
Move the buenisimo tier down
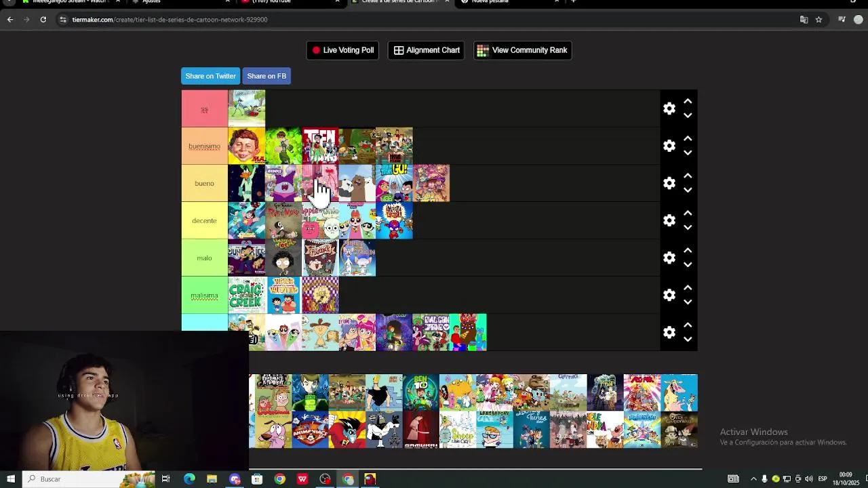[x=688, y=153]
